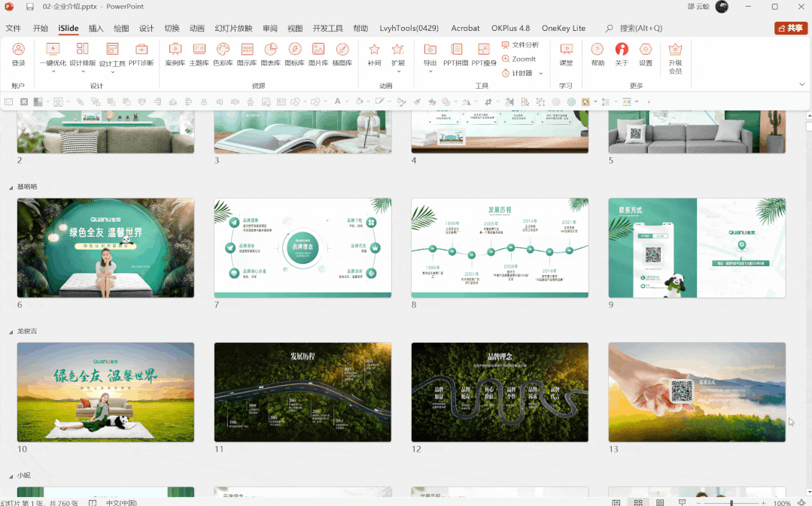Expand the 扩展 animation dropdown
812x506 pixels.
398,71
